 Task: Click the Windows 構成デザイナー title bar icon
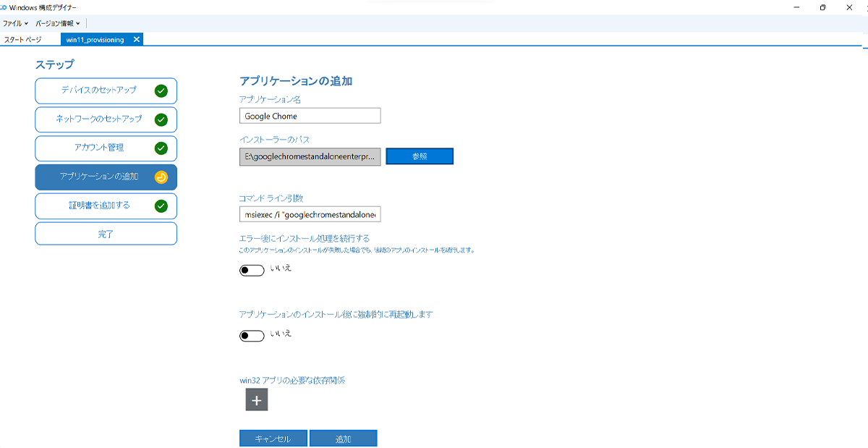point(6,7)
